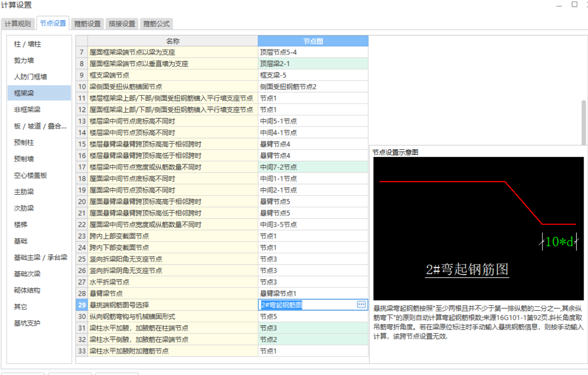Open 非框架梁 category

tap(39, 109)
